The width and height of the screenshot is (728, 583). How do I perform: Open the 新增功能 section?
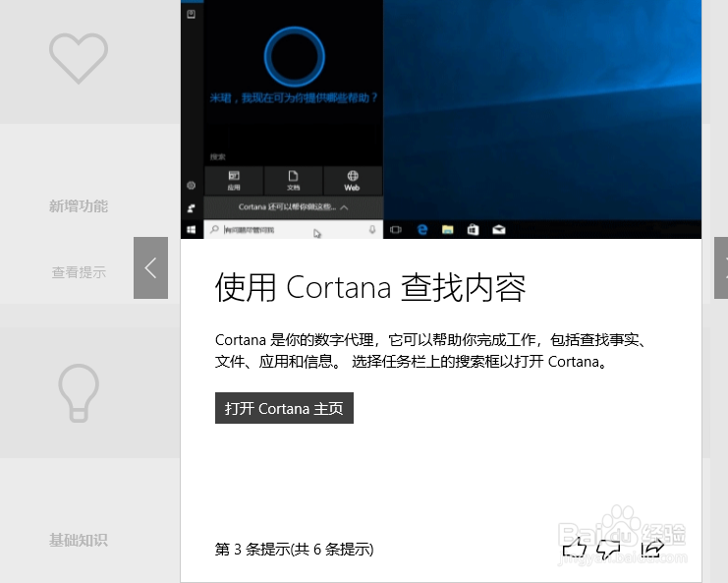79,205
